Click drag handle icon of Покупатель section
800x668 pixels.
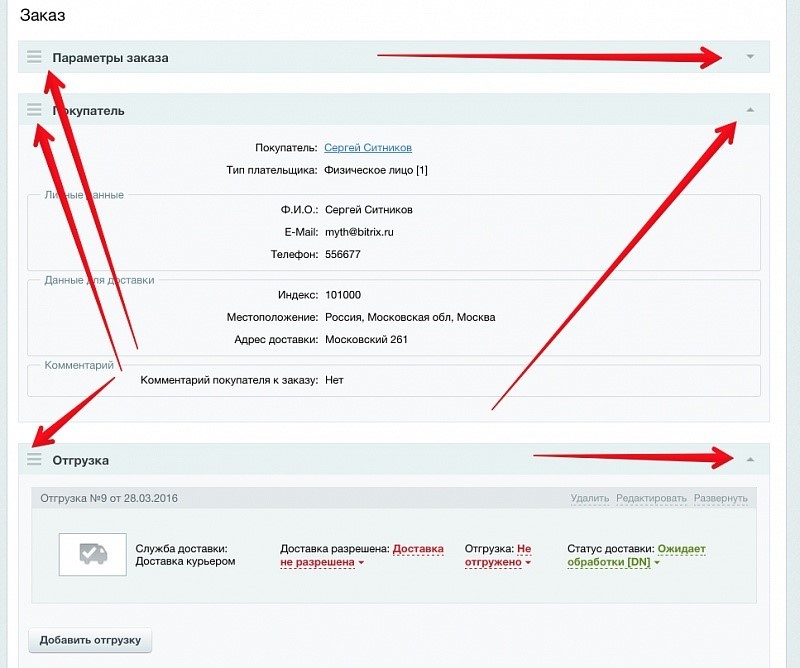coord(34,109)
